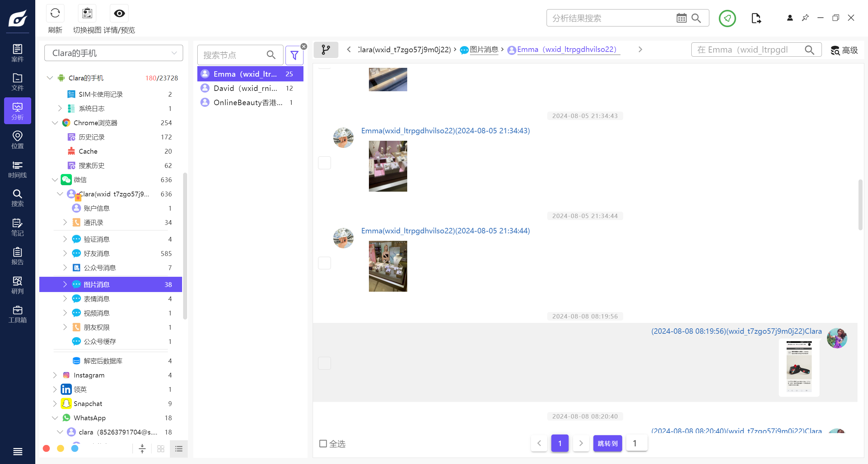Click the detail/preview eye icon

pos(119,14)
